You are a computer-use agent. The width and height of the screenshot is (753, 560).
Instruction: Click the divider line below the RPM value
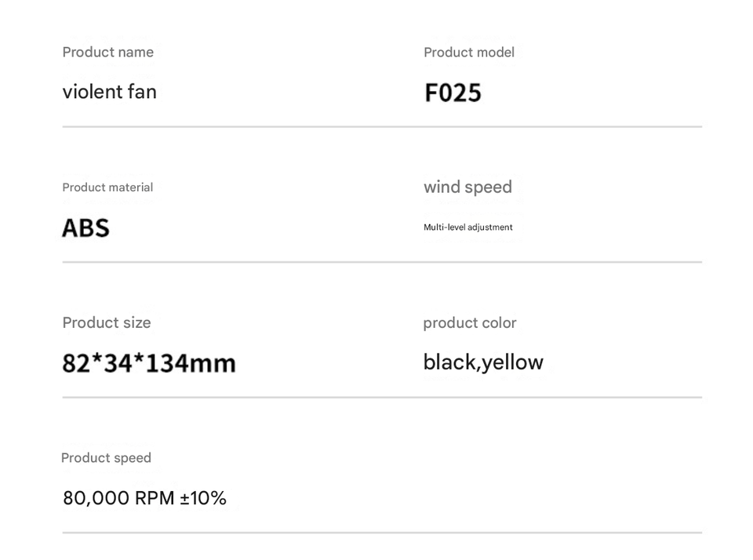[x=382, y=533]
